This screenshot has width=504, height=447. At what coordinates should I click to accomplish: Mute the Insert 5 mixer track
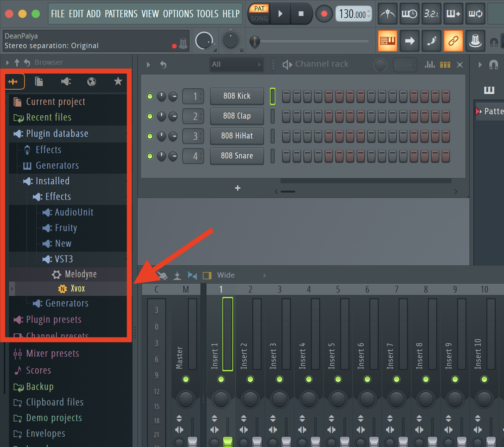(x=338, y=379)
